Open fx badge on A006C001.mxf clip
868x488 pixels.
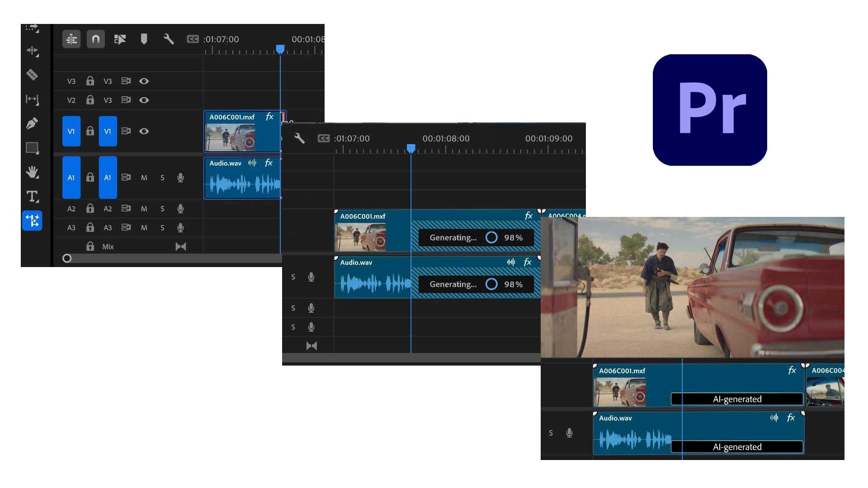[x=269, y=117]
